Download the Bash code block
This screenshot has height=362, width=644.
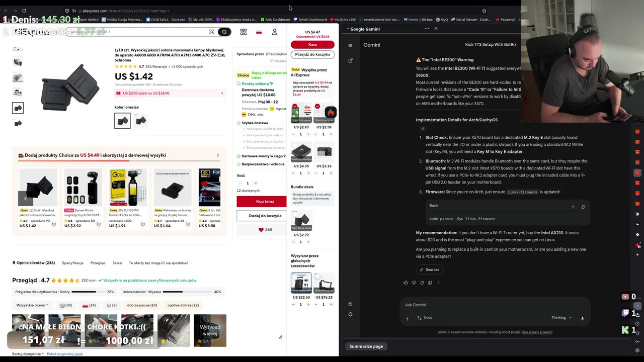pos(573,207)
